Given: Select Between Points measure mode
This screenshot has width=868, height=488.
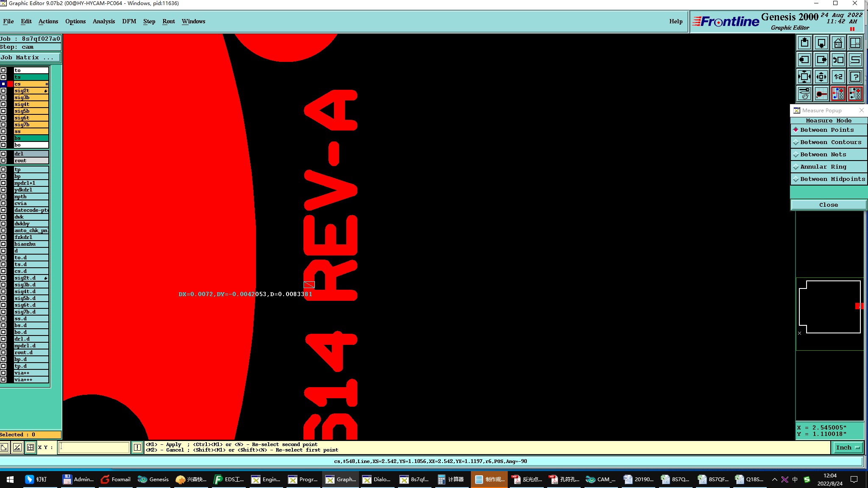Looking at the screenshot, I should pyautogui.click(x=829, y=130).
